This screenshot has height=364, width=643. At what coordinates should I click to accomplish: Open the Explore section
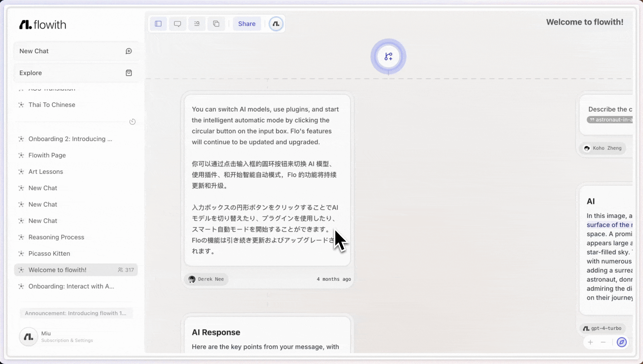pos(76,73)
